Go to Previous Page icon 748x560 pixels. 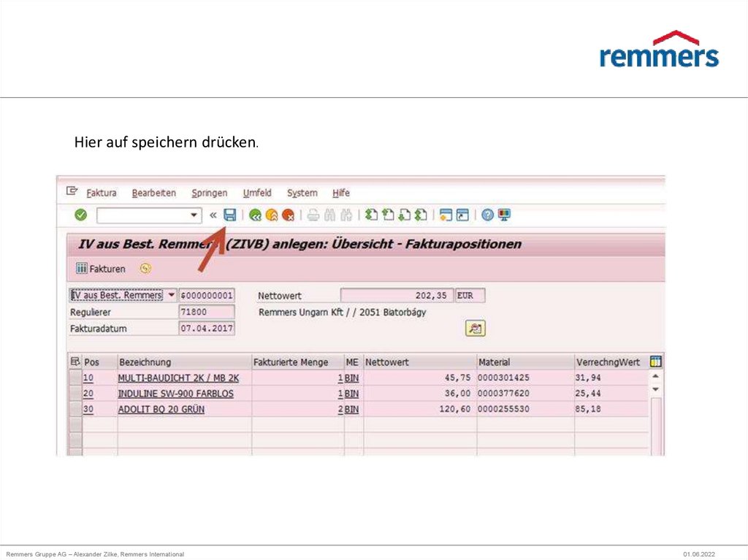388,215
